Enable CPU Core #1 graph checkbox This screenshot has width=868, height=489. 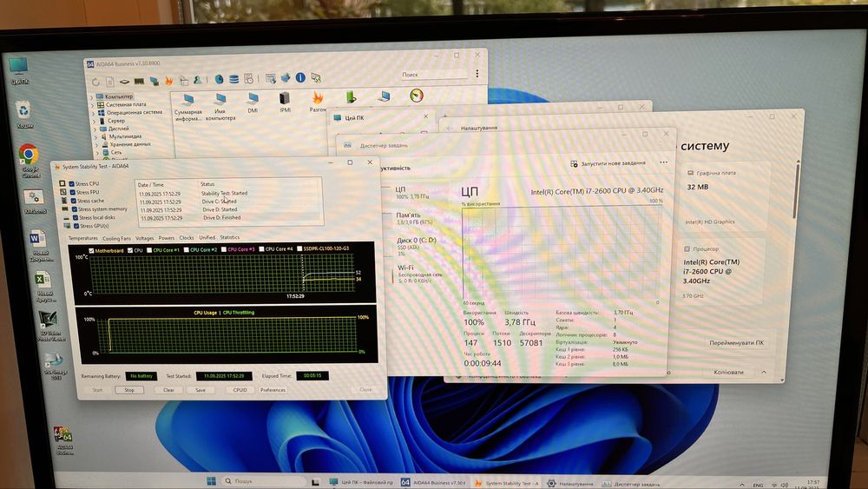[149, 250]
